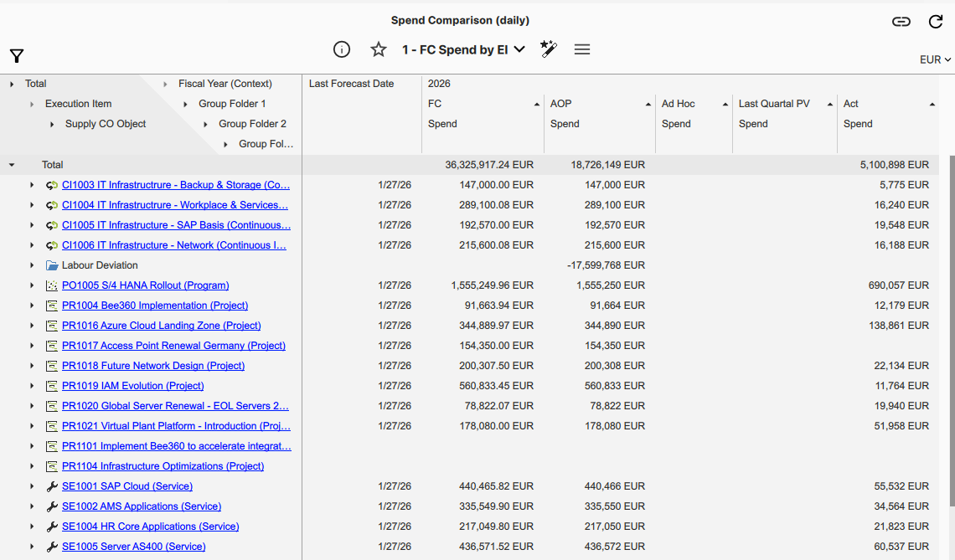This screenshot has width=955, height=560.
Task: Toggle sort order on the FC column
Action: point(538,103)
